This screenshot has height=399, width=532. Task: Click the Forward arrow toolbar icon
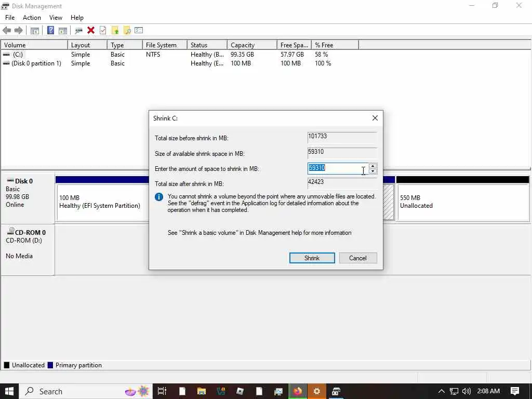18,31
